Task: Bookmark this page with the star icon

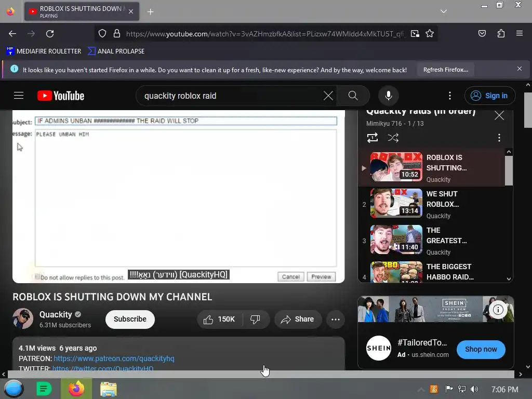Action: click(430, 34)
